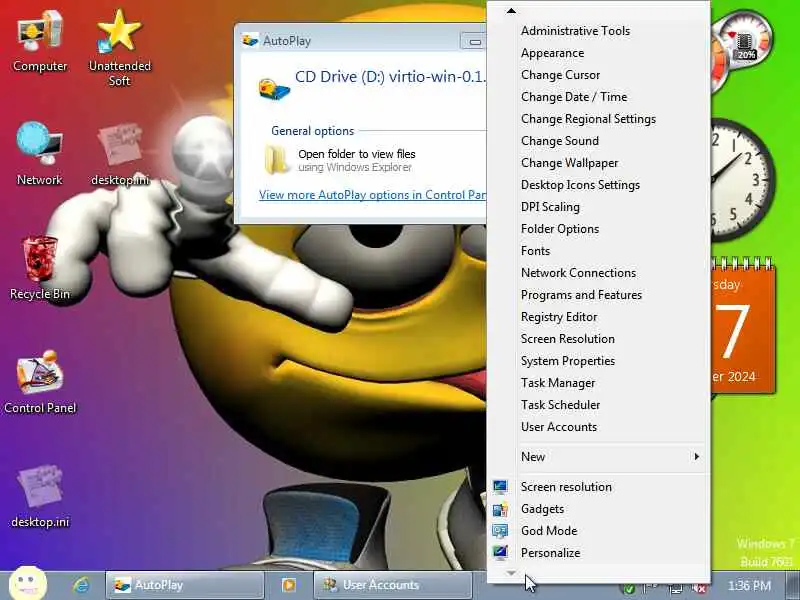The image size is (800, 600).
Task: Click the CD Drive icon in AutoPlay
Action: 274,88
